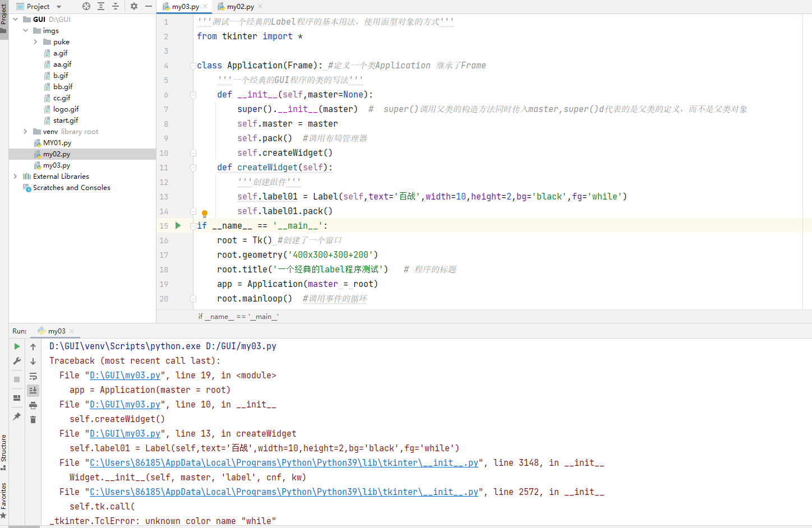Screen dimensions: 812x528
Task: Click the up stack trace arrow
Action: (33, 346)
